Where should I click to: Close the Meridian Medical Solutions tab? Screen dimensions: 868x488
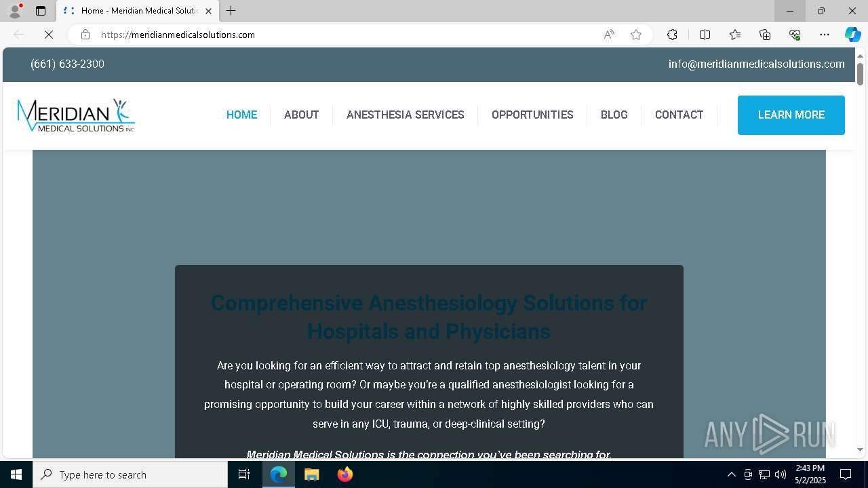click(208, 11)
